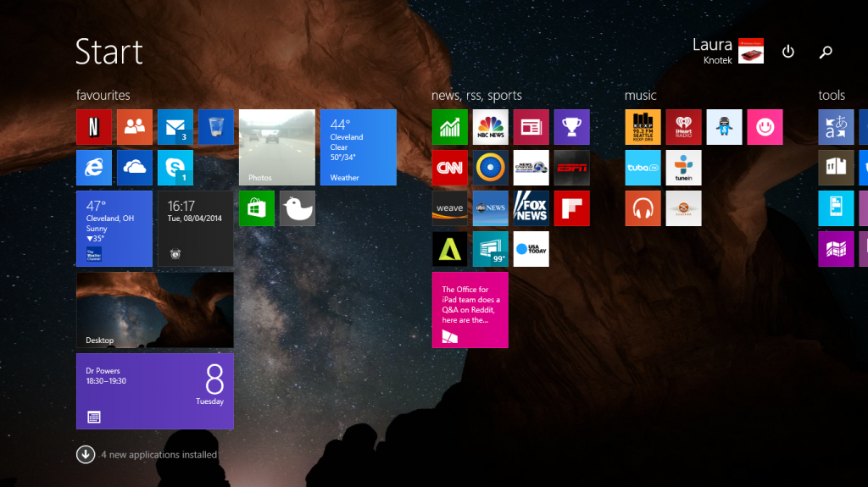
Task: Open the CNN tile
Action: pos(449,168)
